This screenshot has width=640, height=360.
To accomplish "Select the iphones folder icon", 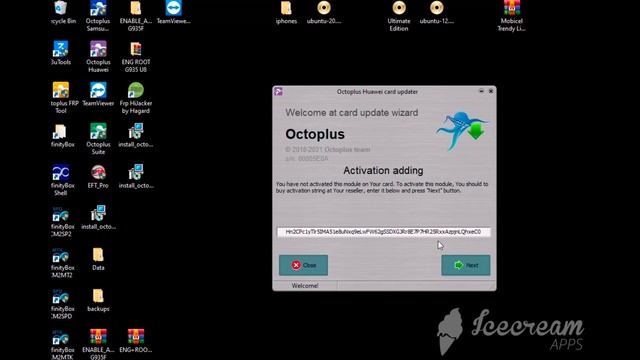I will coord(286,13).
